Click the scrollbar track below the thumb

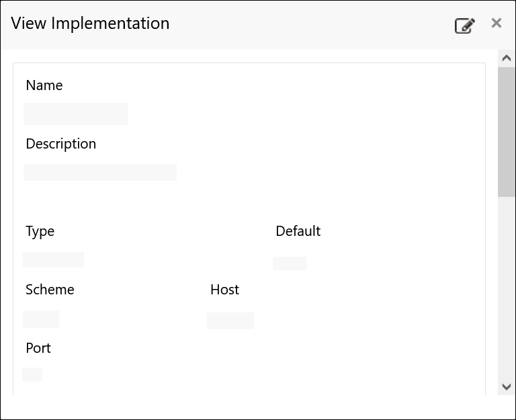pos(507,289)
